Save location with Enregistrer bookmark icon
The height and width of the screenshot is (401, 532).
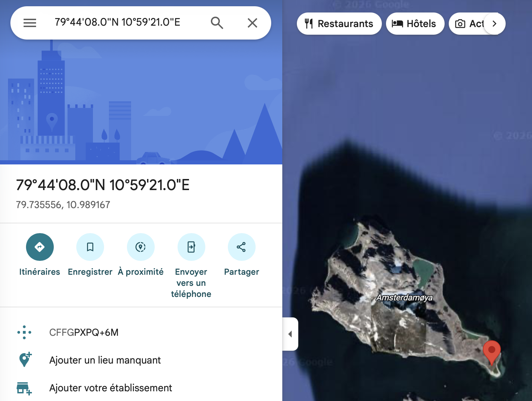pos(90,247)
